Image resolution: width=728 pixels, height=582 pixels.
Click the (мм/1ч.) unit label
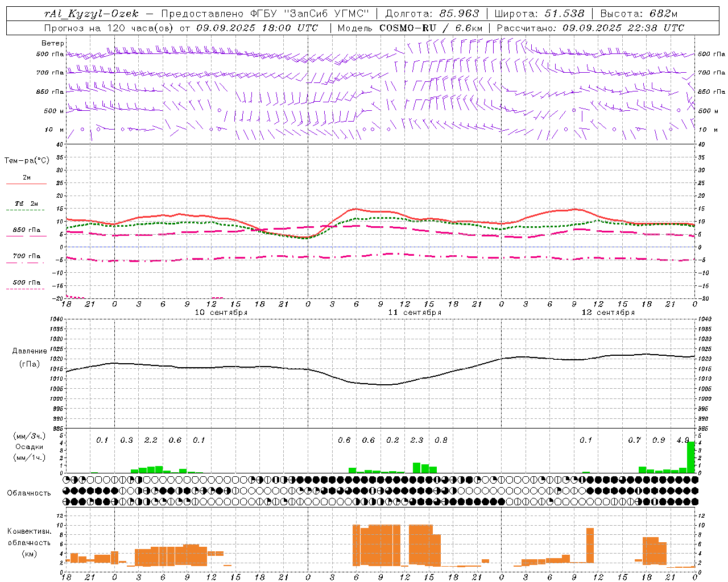[x=30, y=458]
